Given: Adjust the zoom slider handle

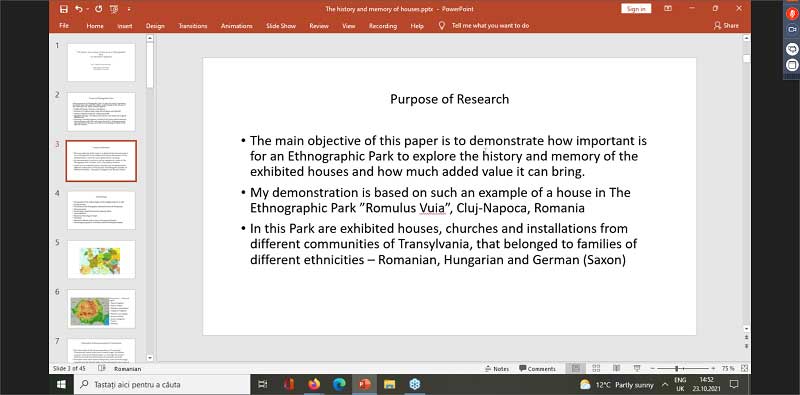Looking at the screenshot, I should click(677, 368).
